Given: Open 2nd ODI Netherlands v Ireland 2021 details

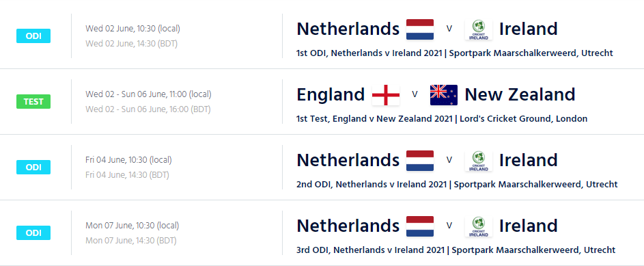Looking at the screenshot, I should 457,185.
